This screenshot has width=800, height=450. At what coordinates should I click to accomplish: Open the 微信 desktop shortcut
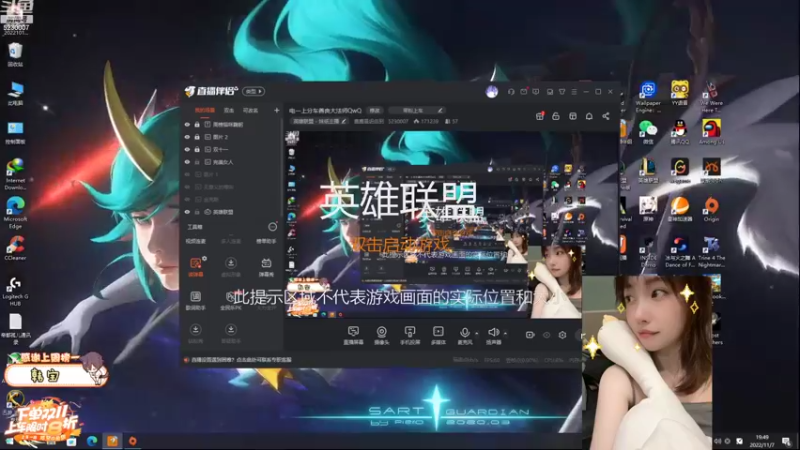tap(648, 132)
